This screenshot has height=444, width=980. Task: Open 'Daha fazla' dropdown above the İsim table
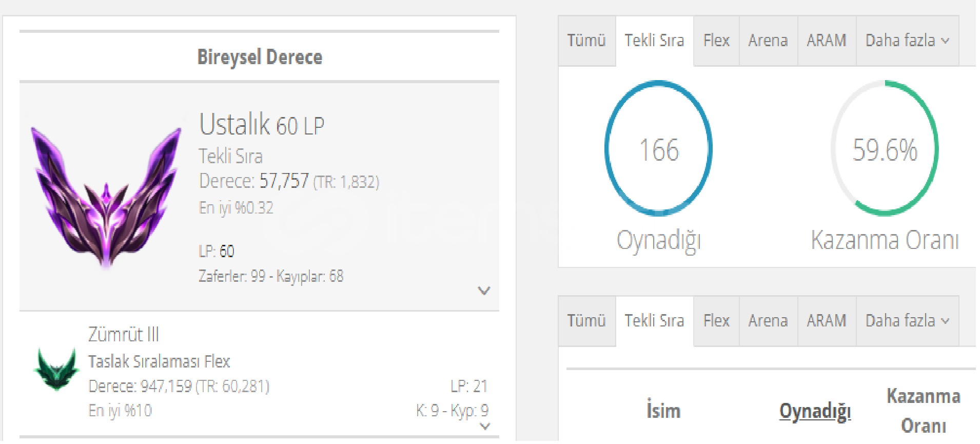(907, 321)
